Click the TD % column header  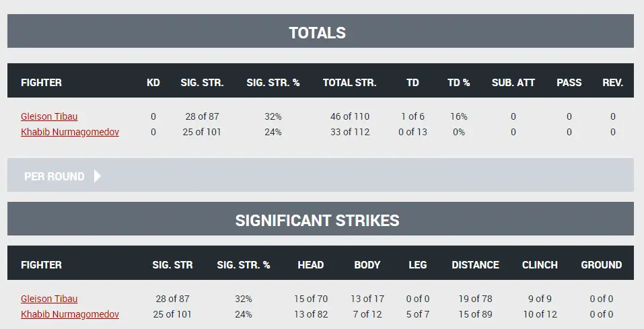point(459,83)
